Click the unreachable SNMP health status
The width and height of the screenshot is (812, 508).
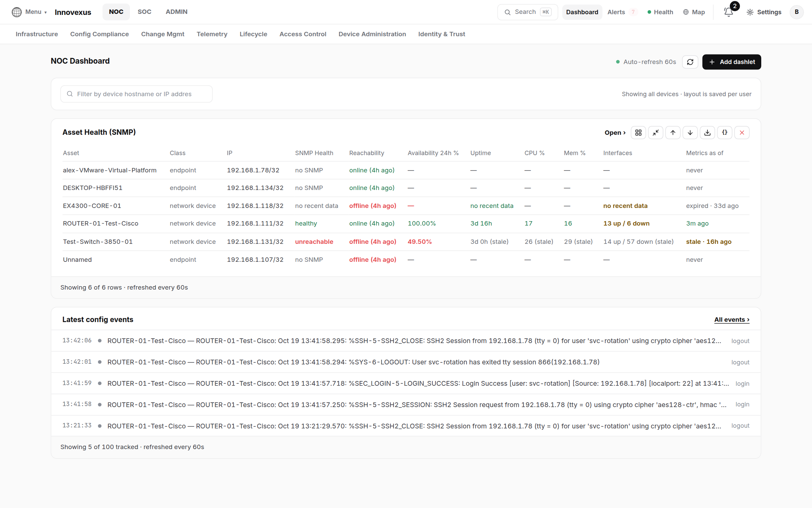314,242
